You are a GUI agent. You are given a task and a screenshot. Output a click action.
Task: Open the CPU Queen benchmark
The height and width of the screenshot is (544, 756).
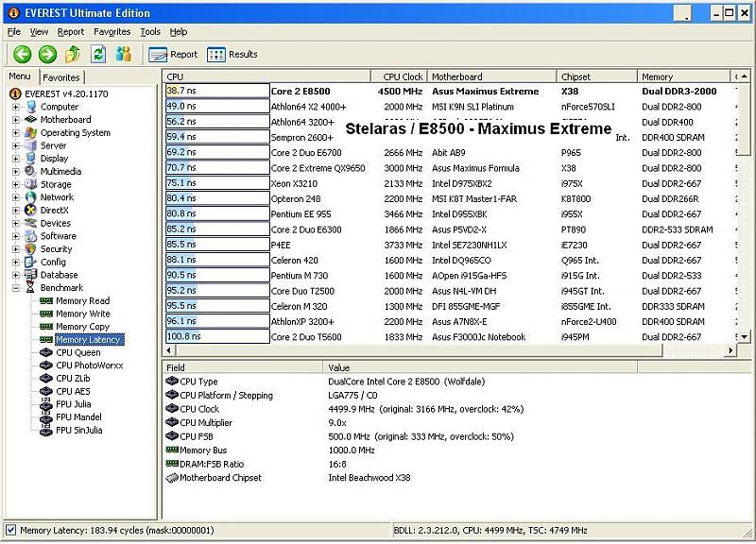[x=78, y=352]
